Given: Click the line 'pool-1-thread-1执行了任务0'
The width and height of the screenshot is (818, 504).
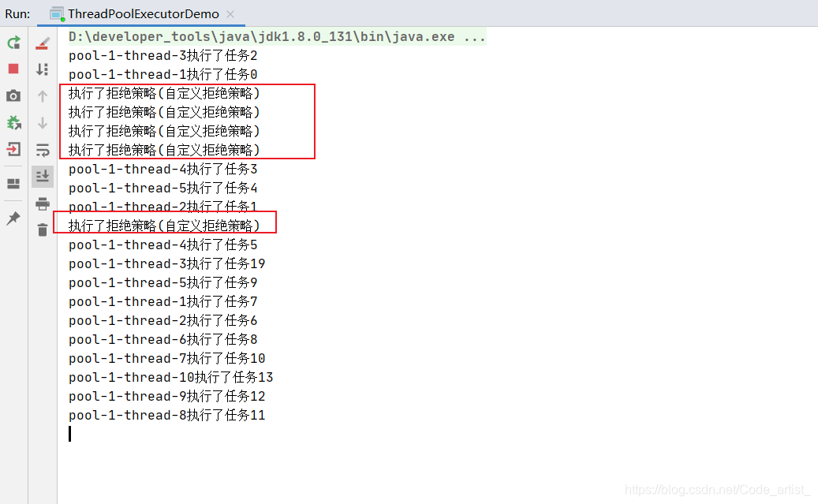Looking at the screenshot, I should point(162,75).
